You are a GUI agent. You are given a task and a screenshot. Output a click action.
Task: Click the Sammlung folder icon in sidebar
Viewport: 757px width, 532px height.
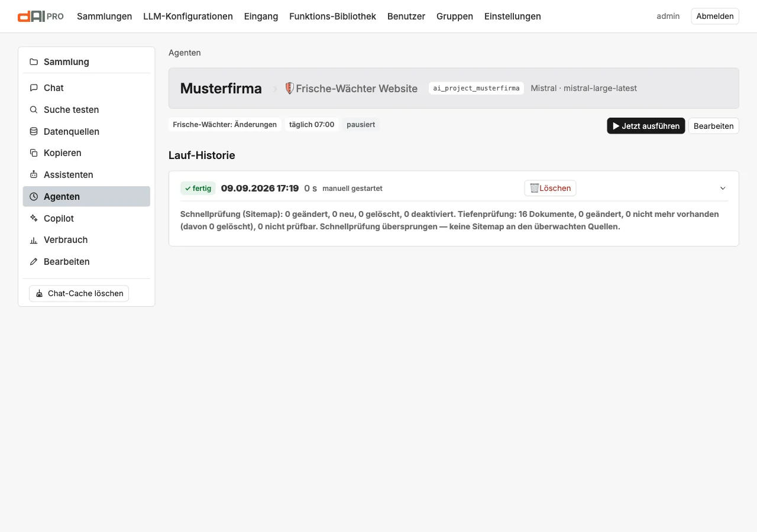[x=34, y=62]
